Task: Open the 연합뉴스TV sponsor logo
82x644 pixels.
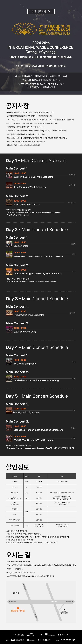Action: (x=63, y=635)
